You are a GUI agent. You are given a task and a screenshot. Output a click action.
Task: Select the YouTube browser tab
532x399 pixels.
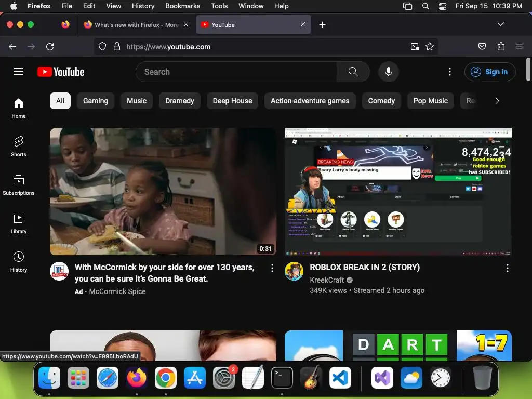(254, 25)
